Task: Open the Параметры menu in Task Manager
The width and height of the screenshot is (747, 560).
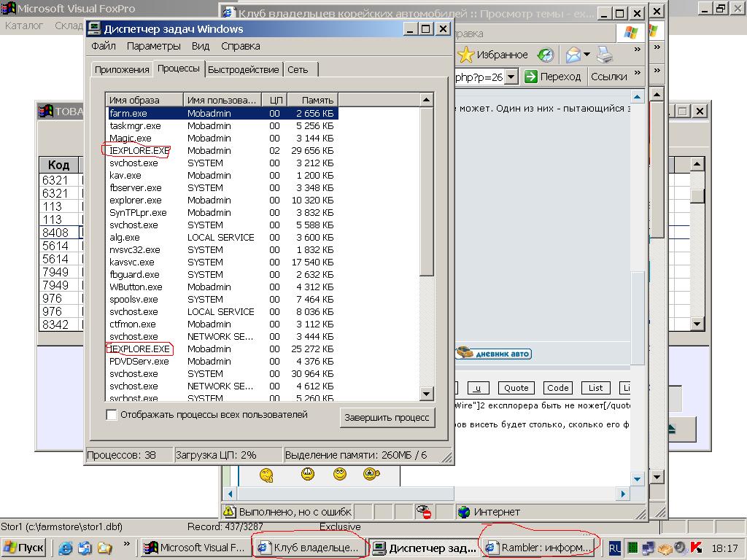Action: point(153,46)
